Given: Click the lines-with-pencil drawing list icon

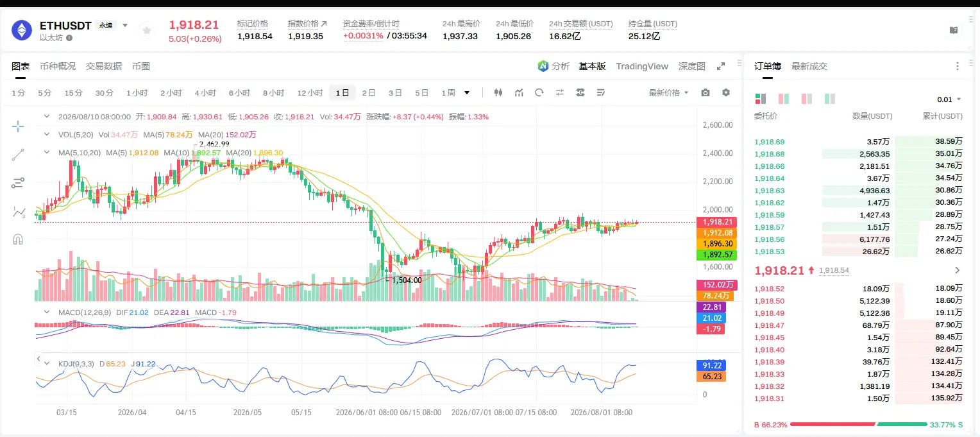Looking at the screenshot, I should [x=601, y=92].
